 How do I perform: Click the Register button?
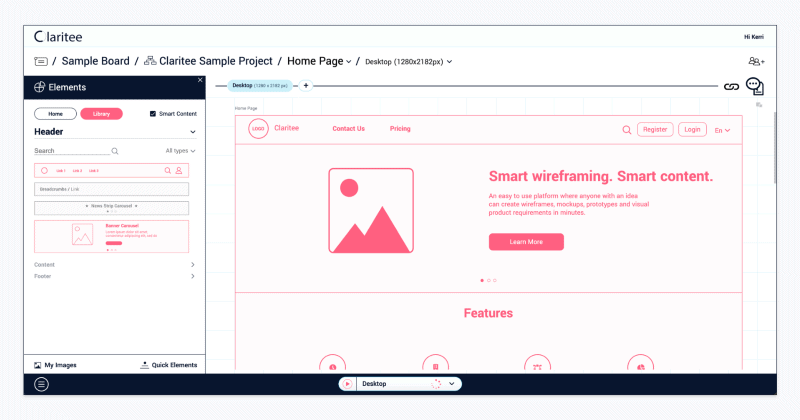coord(655,130)
